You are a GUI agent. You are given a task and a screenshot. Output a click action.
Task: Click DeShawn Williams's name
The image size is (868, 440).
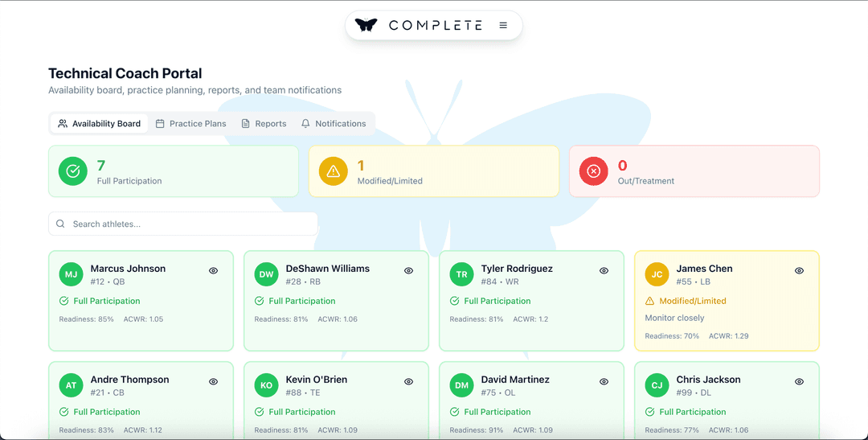coord(328,268)
